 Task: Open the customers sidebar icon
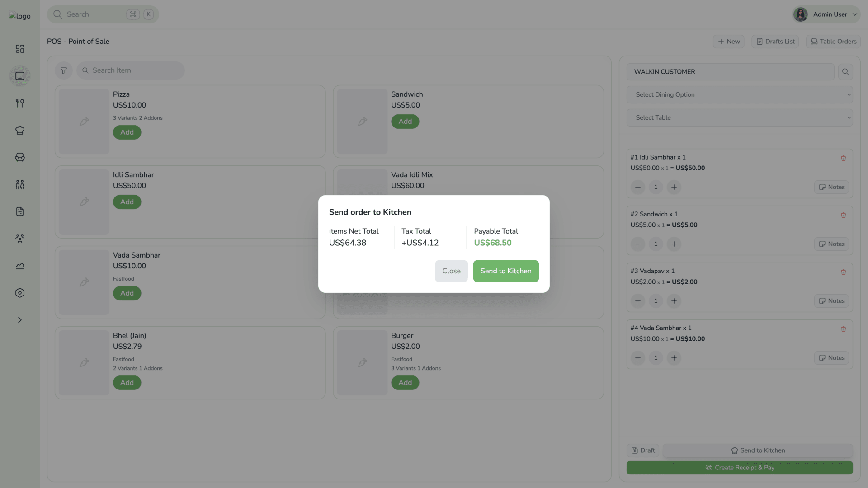tap(19, 239)
